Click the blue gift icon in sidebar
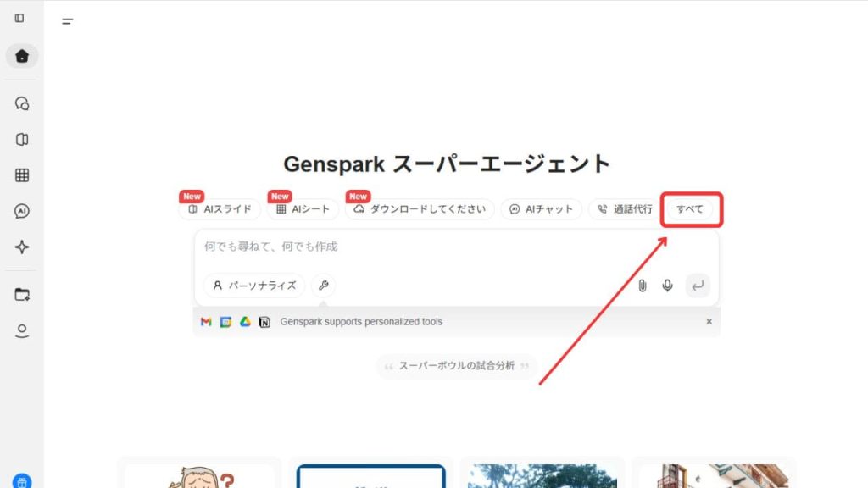The image size is (868, 488). pyautogui.click(x=22, y=481)
